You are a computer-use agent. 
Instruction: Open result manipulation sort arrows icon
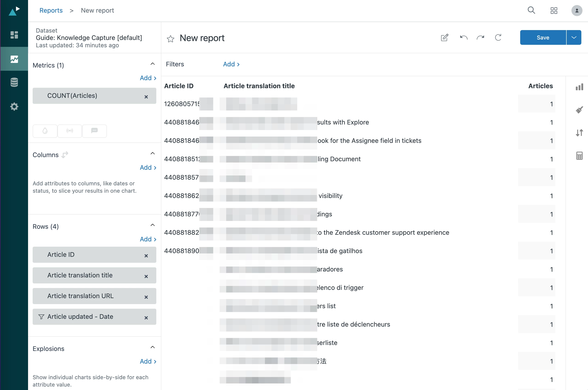pyautogui.click(x=579, y=133)
